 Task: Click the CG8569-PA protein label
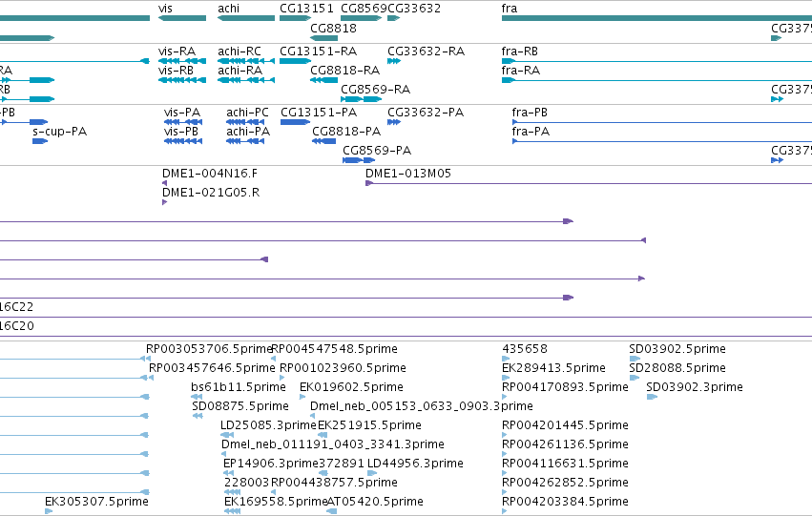click(377, 151)
